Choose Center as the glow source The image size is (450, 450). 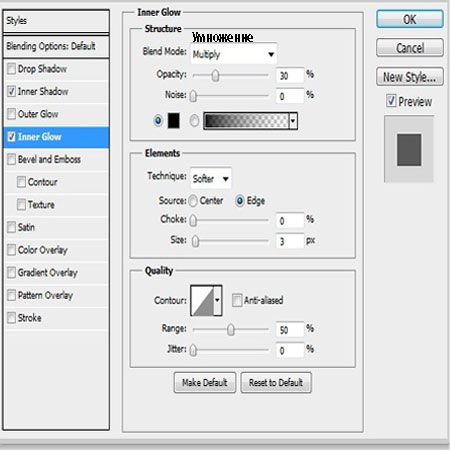click(193, 201)
